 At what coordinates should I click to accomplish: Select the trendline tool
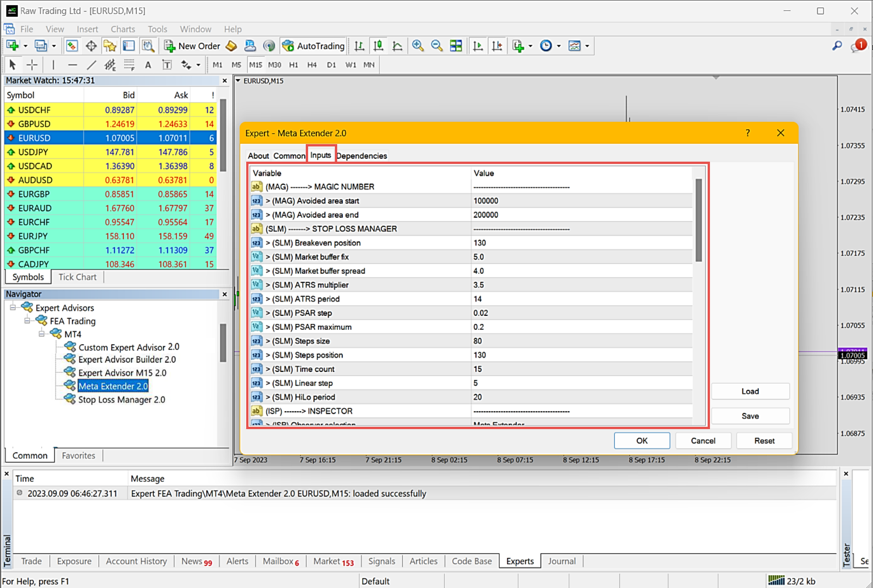[91, 65]
